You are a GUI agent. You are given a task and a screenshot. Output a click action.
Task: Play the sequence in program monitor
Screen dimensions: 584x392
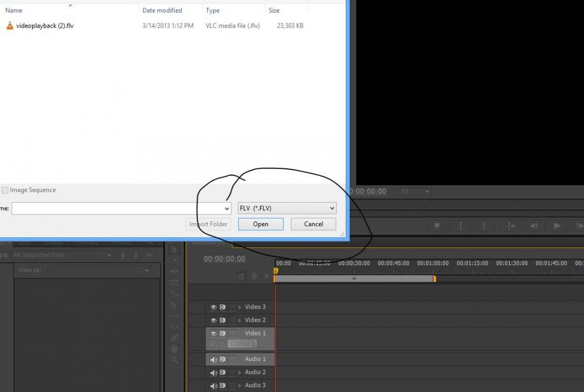557,226
